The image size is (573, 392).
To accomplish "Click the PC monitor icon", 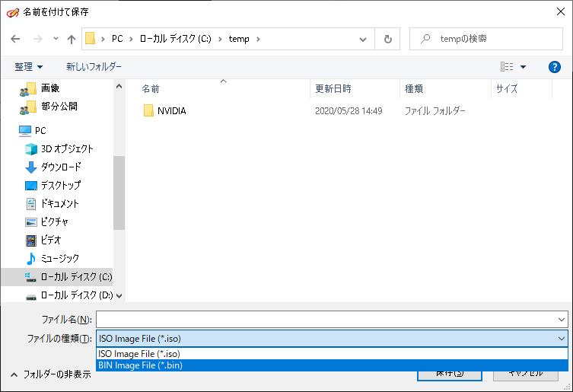I will click(25, 131).
